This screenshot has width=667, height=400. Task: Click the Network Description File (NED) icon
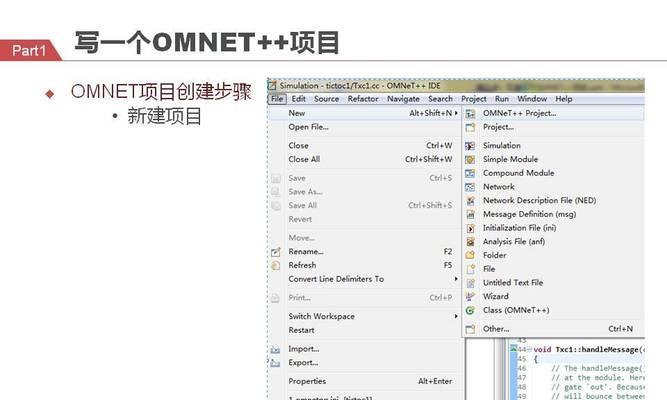[470, 201]
